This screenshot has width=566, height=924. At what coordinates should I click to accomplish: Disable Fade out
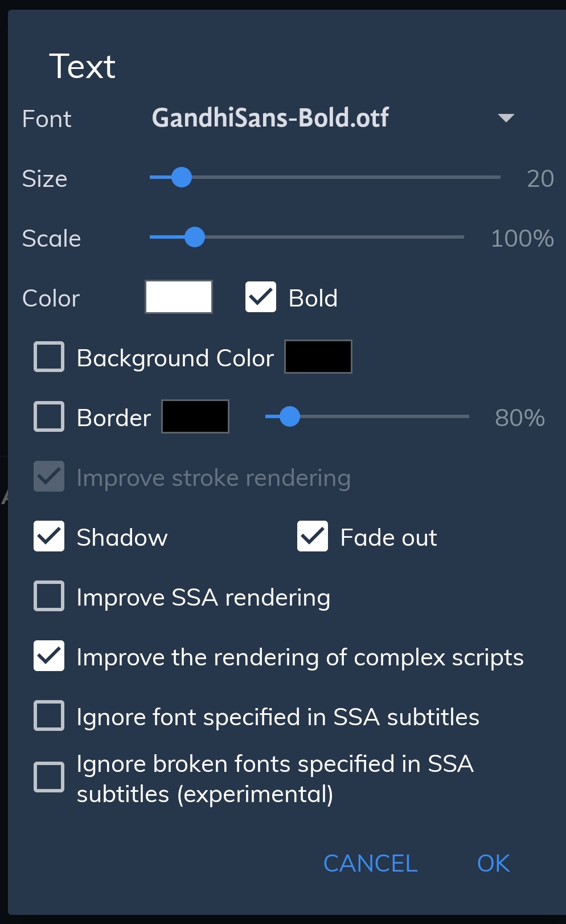click(x=311, y=536)
